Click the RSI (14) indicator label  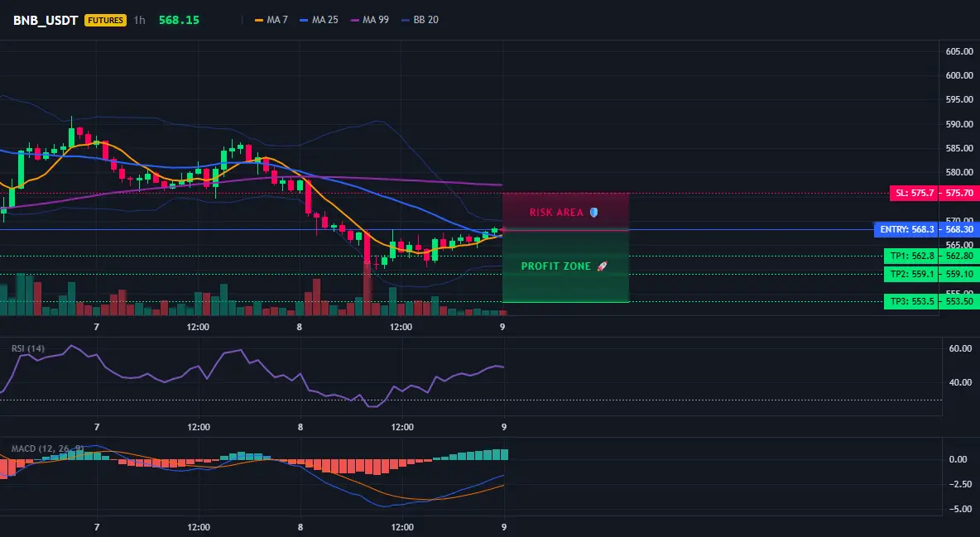(28, 348)
